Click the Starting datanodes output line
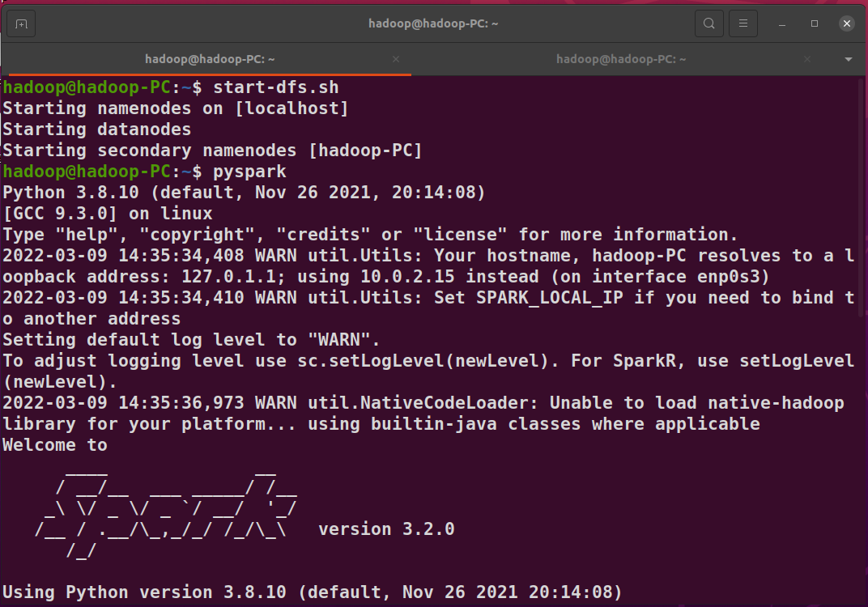This screenshot has height=607, width=868. [97, 129]
